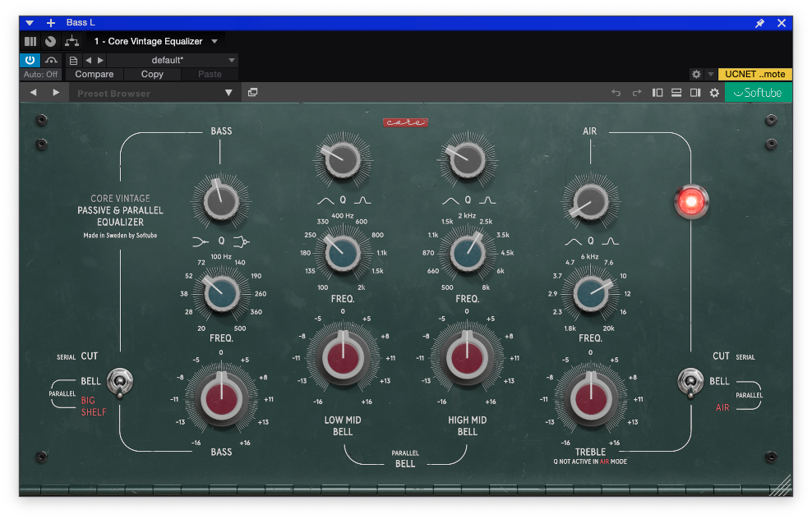Click the LOW MID BELL gain knob

click(x=342, y=357)
